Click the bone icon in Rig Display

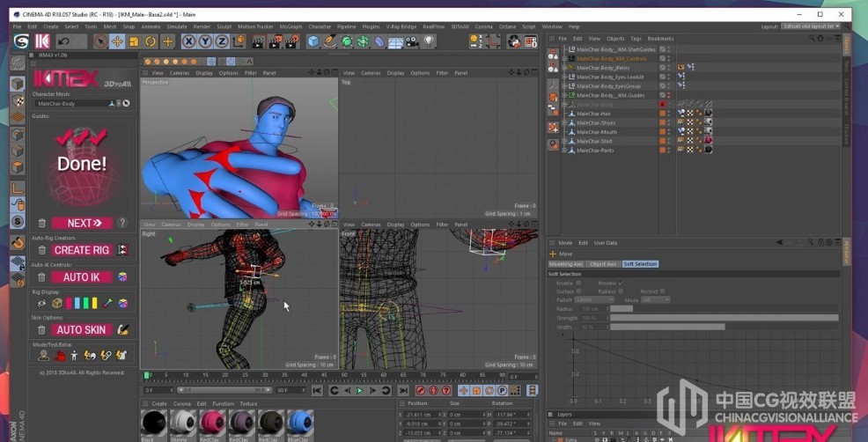tap(108, 303)
